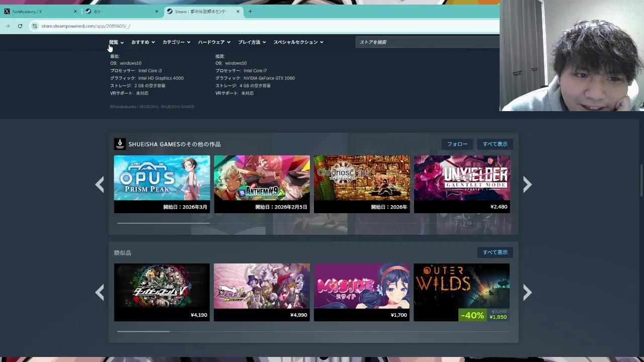
Task: Click the copyright SHUEISHA GAMES text
Action: click(x=152, y=107)
